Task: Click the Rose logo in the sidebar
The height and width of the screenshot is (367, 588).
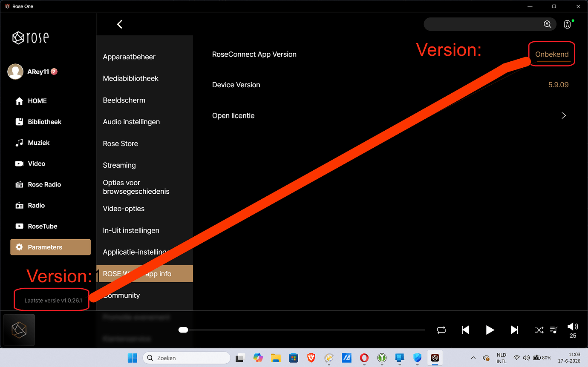Action: [x=30, y=37]
